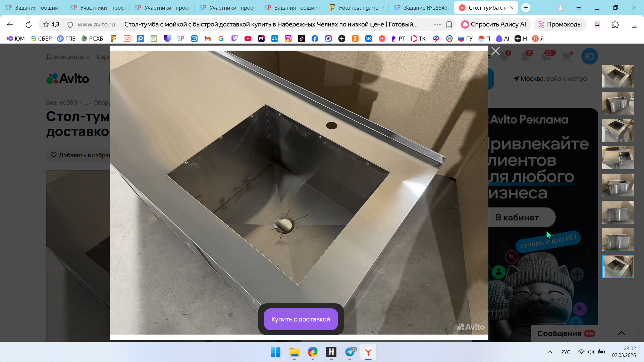This screenshot has height=362, width=644.
Task: Click the В кабинет ad button
Action: pos(517,218)
